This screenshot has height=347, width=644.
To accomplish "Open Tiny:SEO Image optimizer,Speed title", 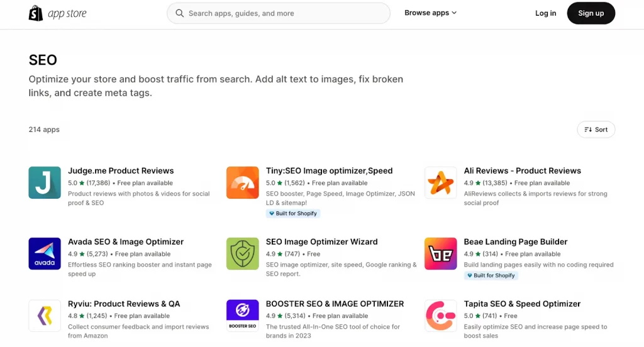I will [329, 171].
